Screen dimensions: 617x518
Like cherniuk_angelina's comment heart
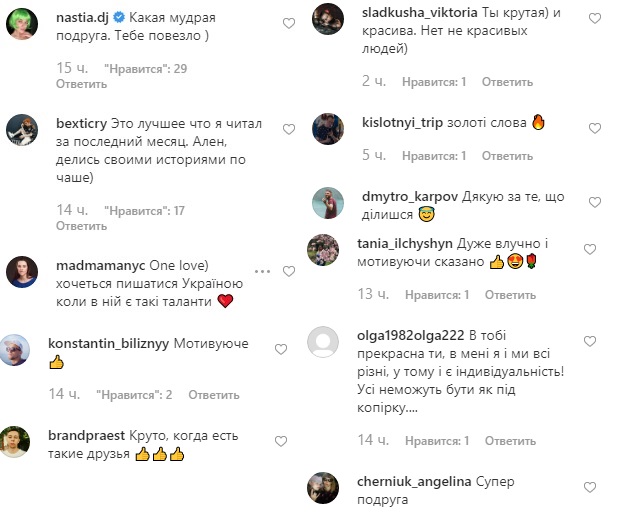594,486
